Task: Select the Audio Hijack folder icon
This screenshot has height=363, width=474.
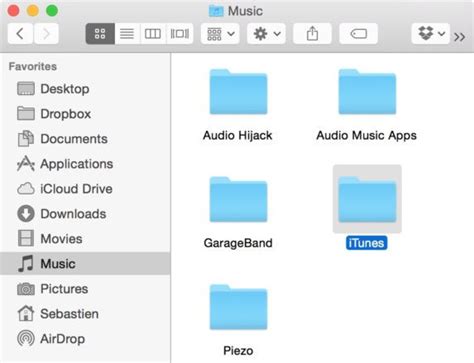Action: pos(238,92)
